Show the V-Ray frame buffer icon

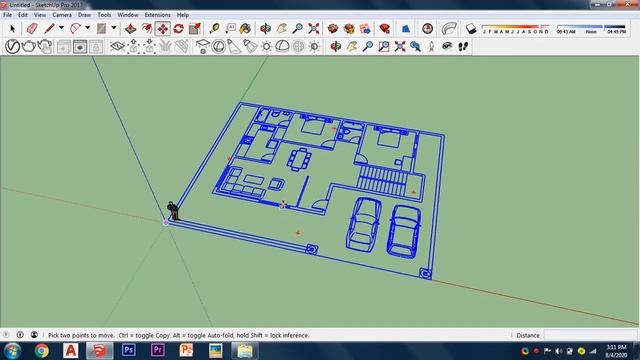tap(80, 47)
